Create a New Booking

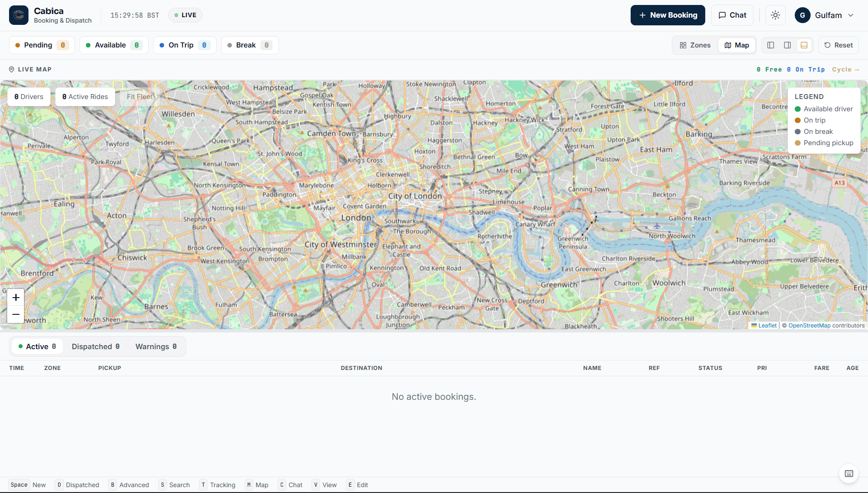[x=668, y=15]
